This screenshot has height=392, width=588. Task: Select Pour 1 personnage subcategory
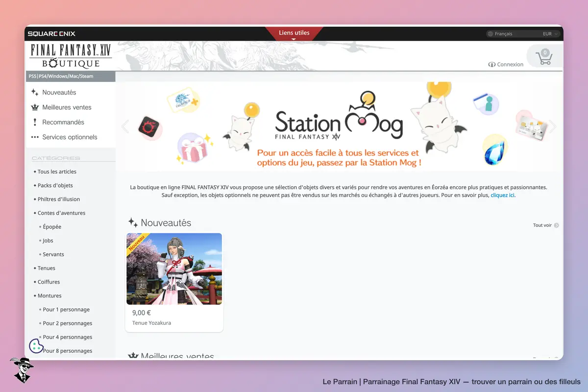(x=66, y=310)
